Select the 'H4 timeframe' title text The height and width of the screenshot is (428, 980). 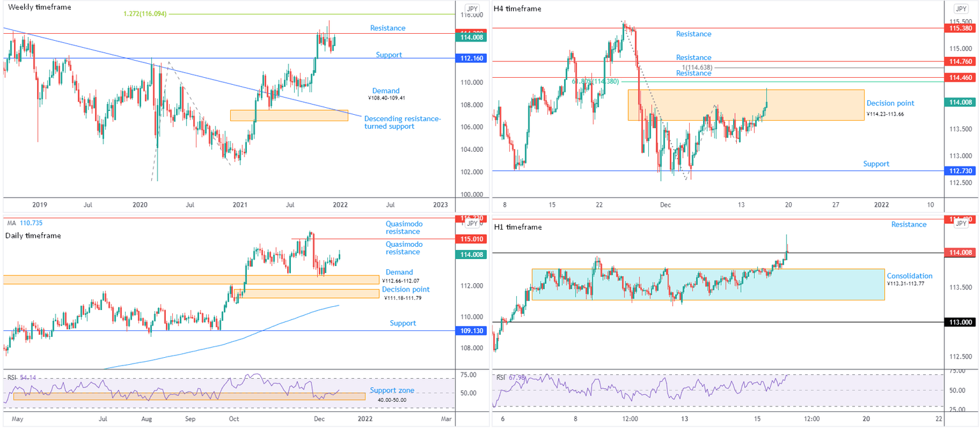pos(517,9)
